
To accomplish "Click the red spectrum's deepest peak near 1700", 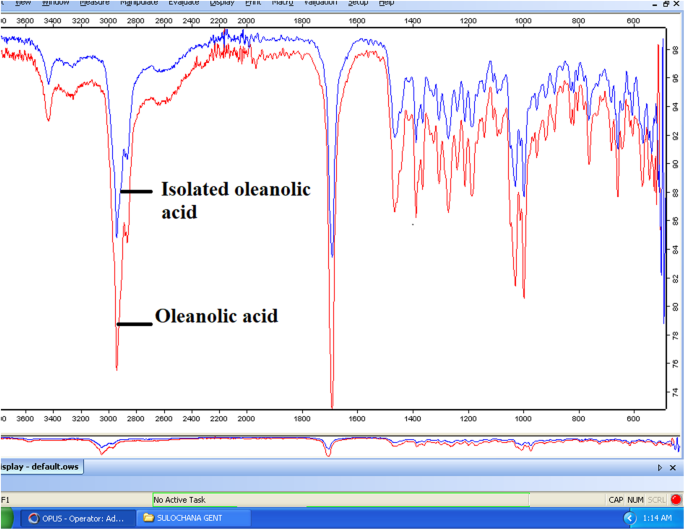I will 332,406.
